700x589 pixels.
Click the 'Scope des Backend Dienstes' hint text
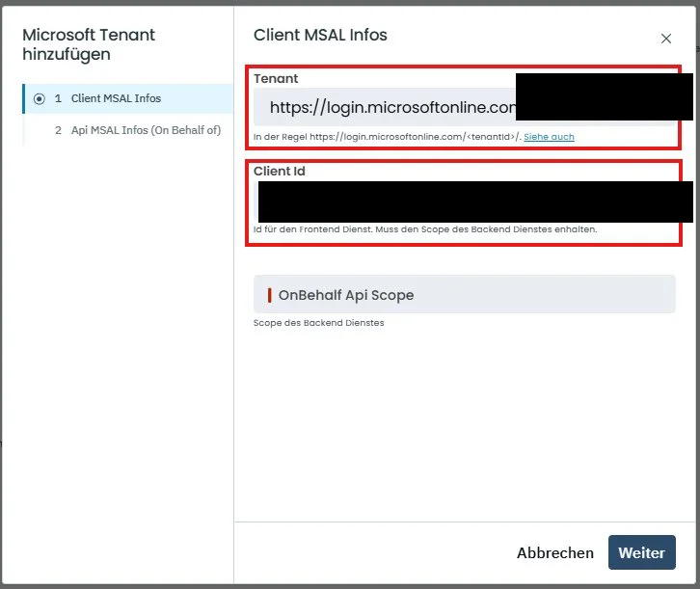318,323
